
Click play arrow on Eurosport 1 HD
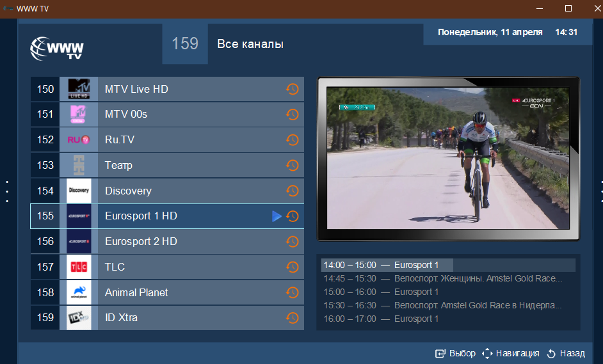click(277, 216)
